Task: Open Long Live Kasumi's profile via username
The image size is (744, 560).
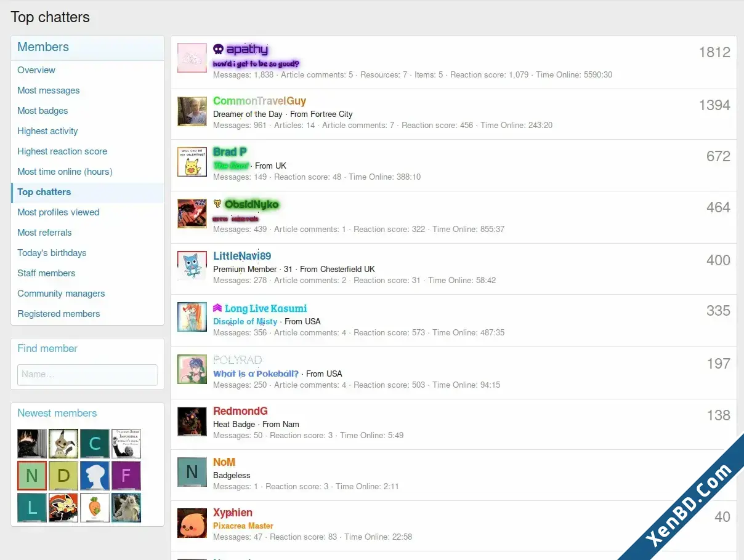Action: coord(265,308)
